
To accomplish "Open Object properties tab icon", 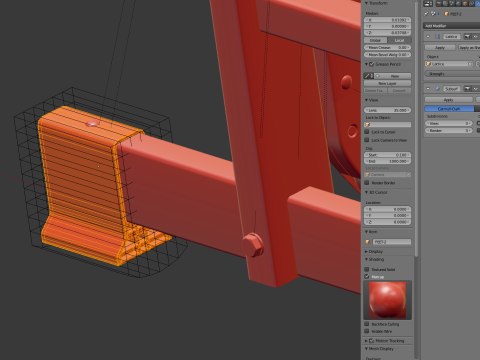I will coord(465,4).
